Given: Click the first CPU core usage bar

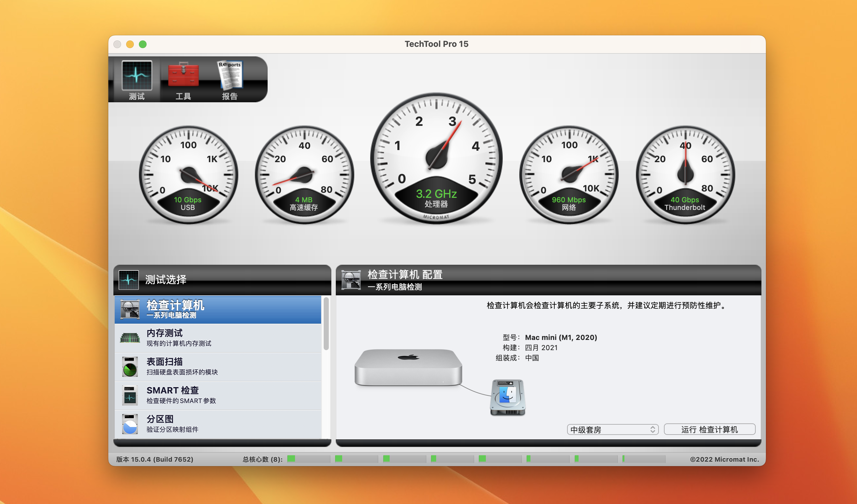Looking at the screenshot, I should click(308, 459).
